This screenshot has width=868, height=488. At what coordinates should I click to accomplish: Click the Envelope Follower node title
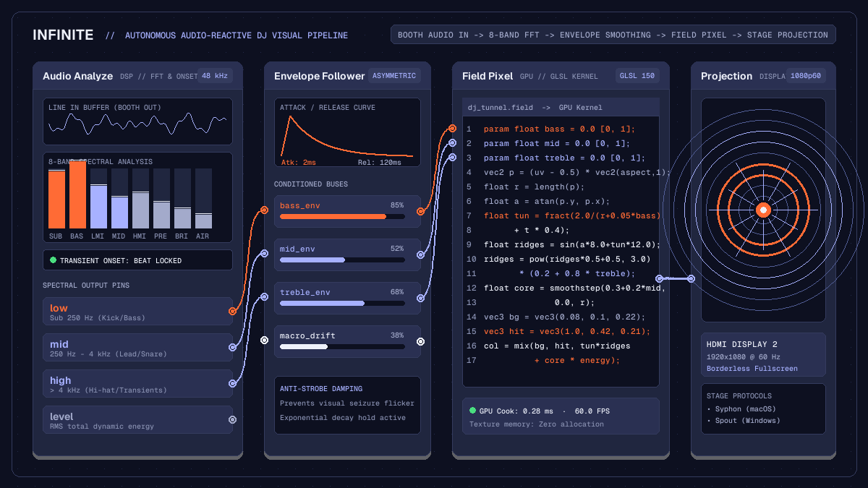tap(318, 76)
